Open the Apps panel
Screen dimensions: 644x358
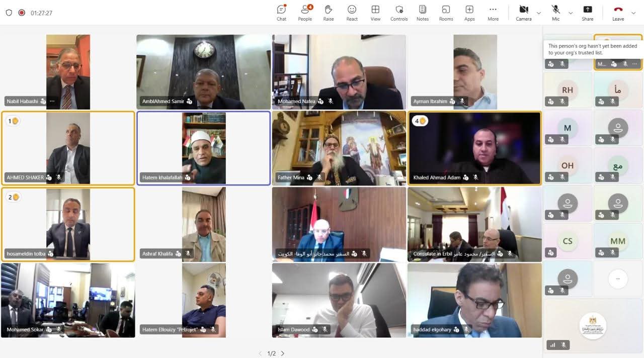click(x=469, y=13)
